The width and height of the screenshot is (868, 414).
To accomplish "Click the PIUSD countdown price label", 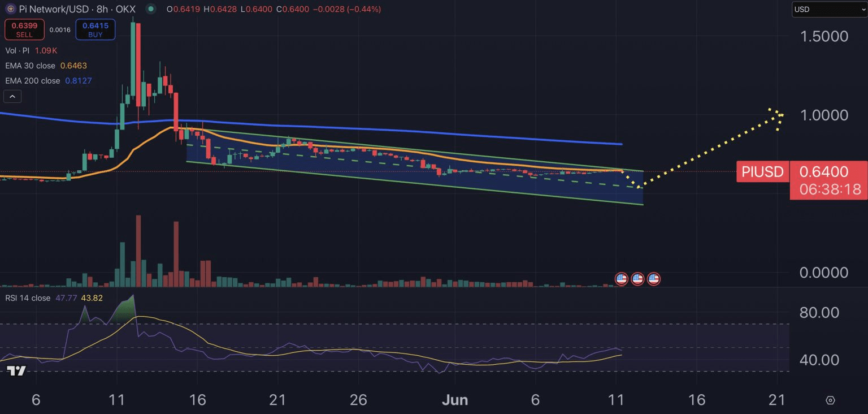I will [828, 180].
